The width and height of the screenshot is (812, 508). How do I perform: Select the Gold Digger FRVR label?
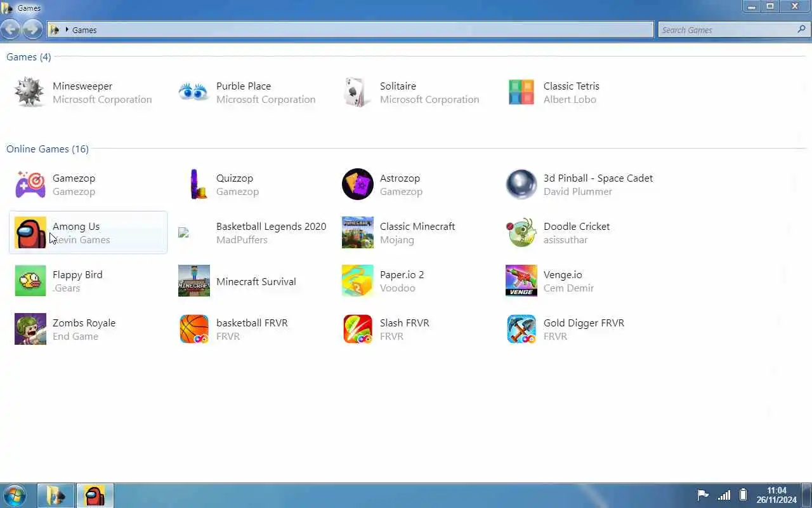pyautogui.click(x=584, y=323)
